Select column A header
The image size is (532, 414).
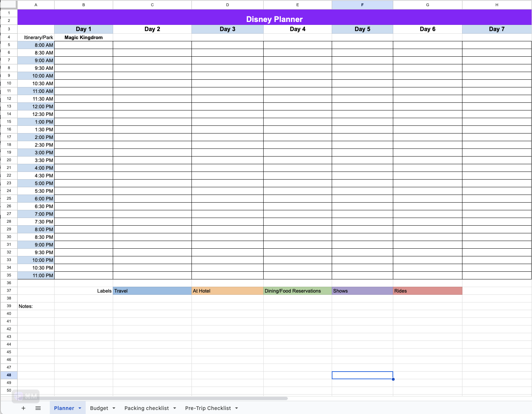(x=36, y=5)
